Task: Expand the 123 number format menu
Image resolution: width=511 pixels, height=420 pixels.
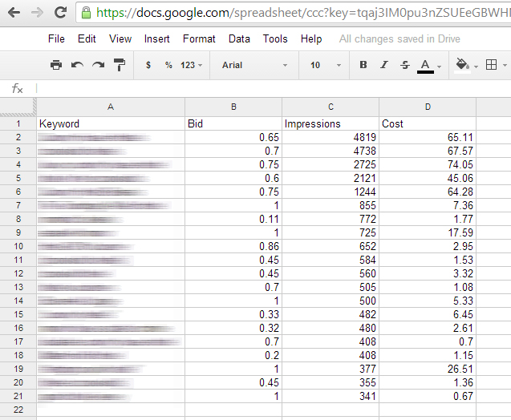Action: point(192,65)
